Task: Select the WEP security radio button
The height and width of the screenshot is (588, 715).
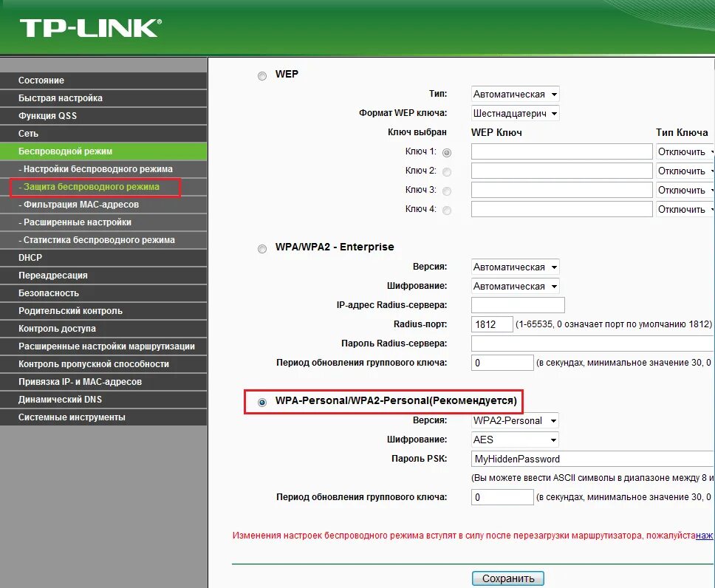Action: click(x=262, y=76)
